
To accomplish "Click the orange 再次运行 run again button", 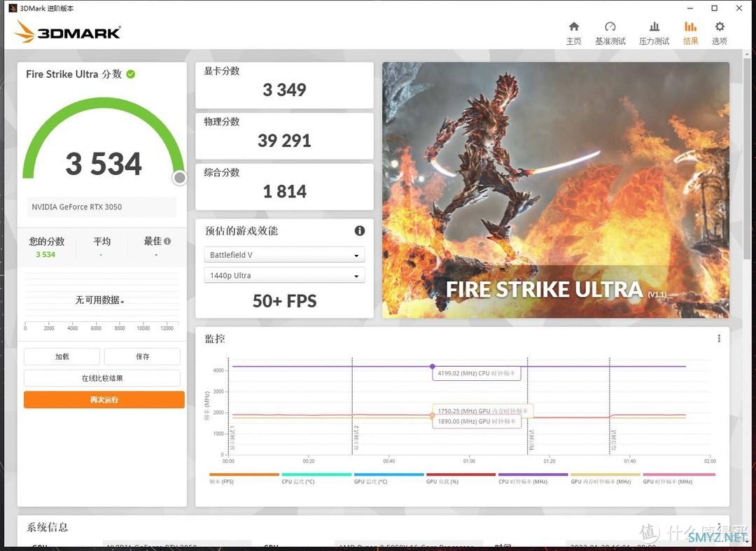I will (104, 400).
